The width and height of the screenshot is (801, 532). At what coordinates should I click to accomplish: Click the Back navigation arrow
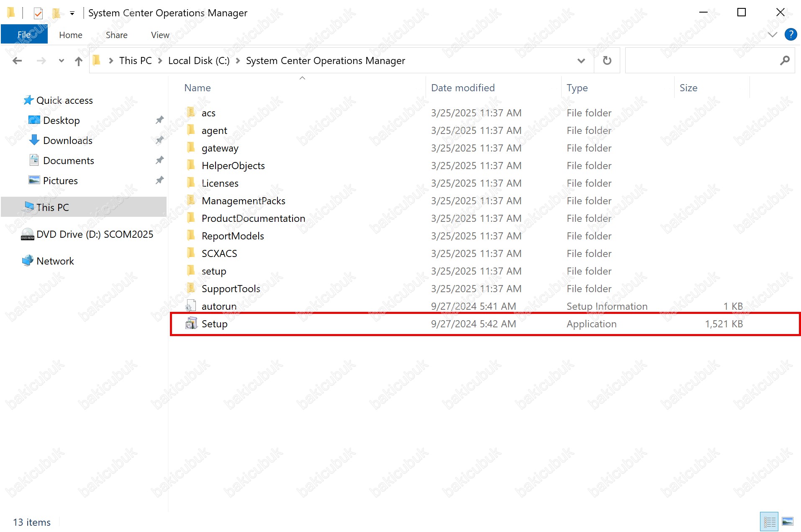pyautogui.click(x=17, y=61)
